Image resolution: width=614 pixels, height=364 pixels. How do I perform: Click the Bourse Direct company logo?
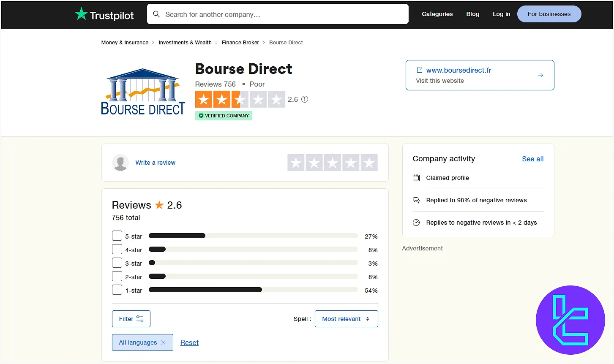143,92
